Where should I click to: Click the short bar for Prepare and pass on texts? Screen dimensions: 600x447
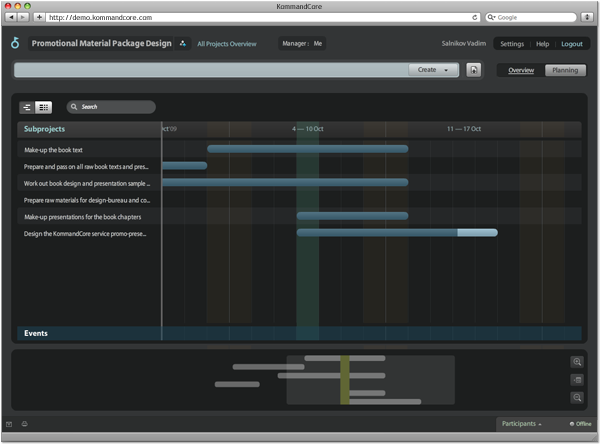[185, 166]
